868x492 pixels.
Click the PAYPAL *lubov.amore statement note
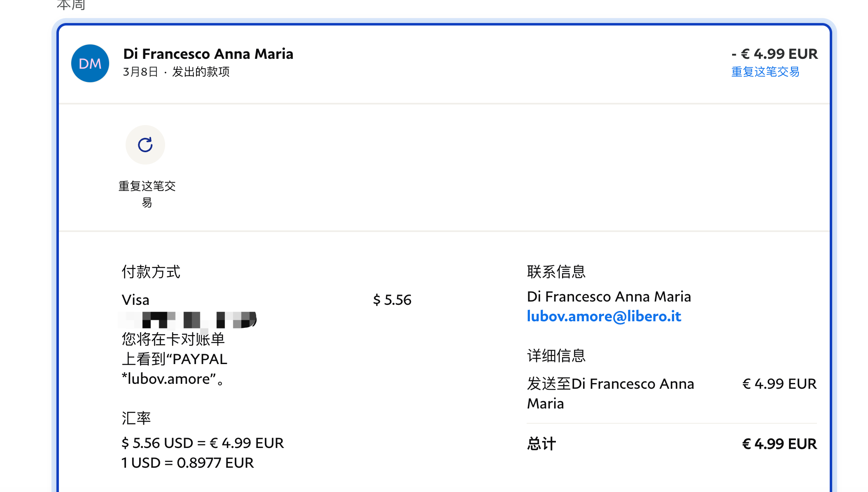pyautogui.click(x=174, y=359)
